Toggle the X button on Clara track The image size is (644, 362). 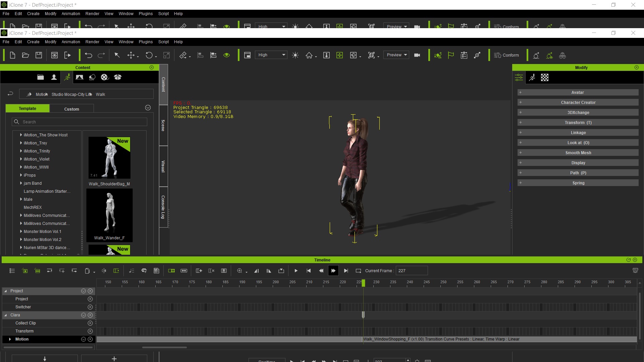(90, 315)
